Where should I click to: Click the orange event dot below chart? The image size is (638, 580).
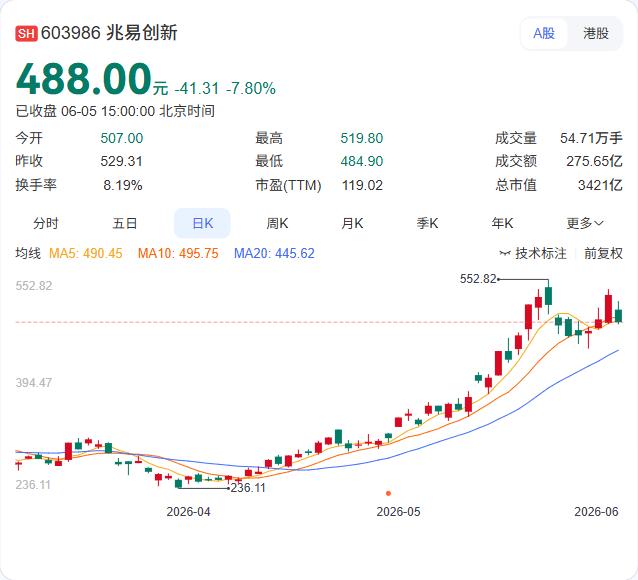click(388, 493)
